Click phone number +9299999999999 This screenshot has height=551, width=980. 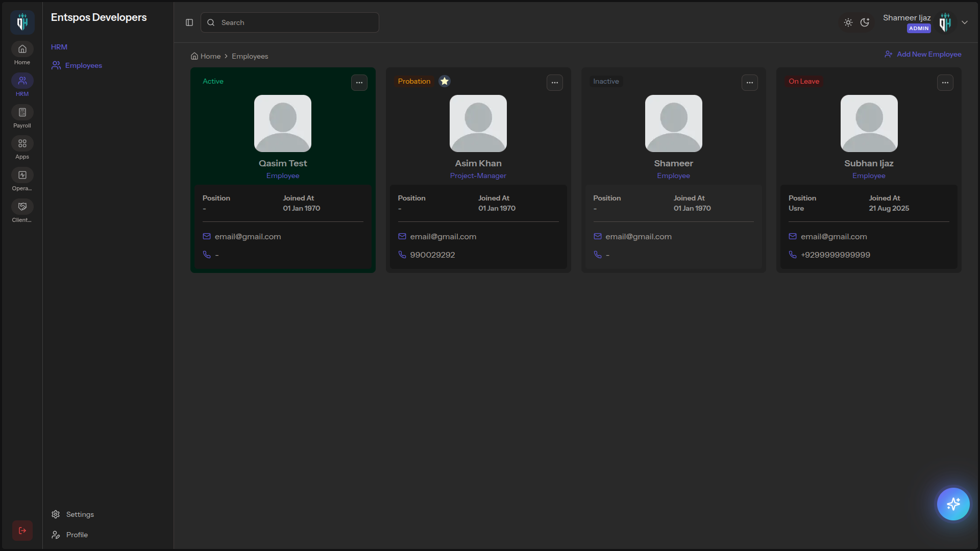(x=836, y=255)
